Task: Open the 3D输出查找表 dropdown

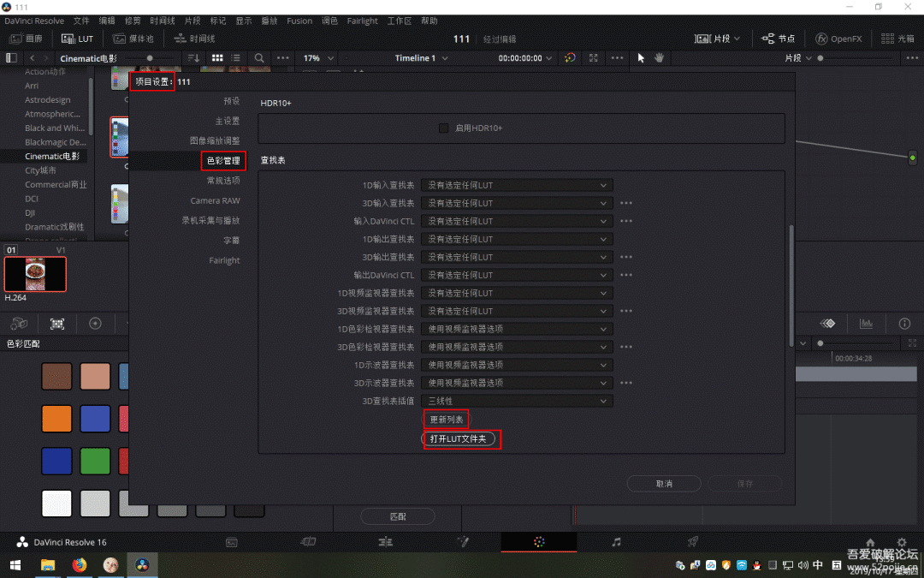Action: click(517, 257)
